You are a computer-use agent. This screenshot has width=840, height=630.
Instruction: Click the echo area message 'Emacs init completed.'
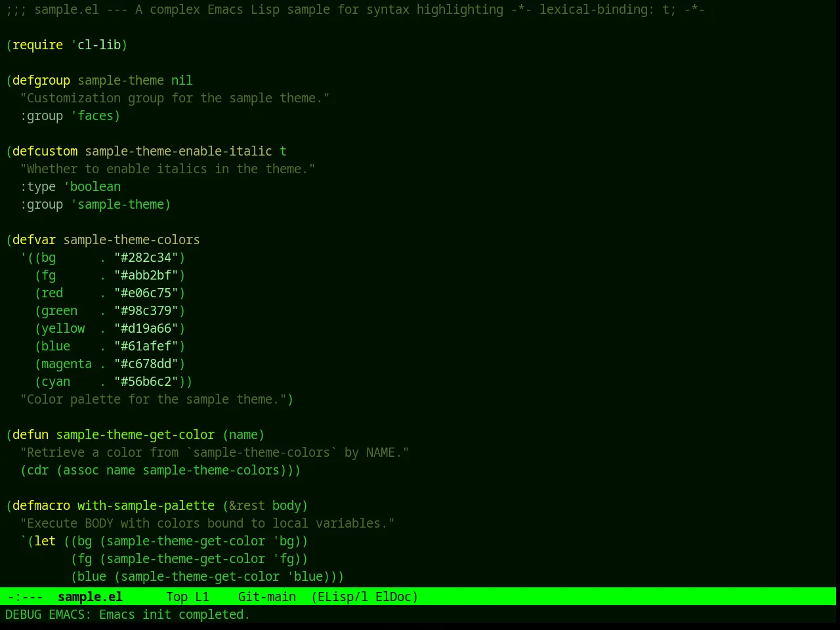point(175,614)
